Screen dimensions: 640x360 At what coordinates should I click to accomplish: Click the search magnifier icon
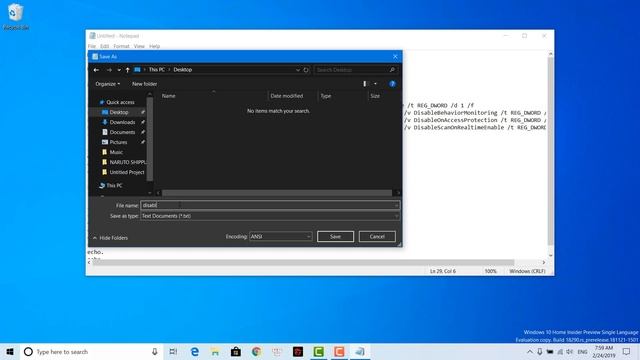point(392,70)
